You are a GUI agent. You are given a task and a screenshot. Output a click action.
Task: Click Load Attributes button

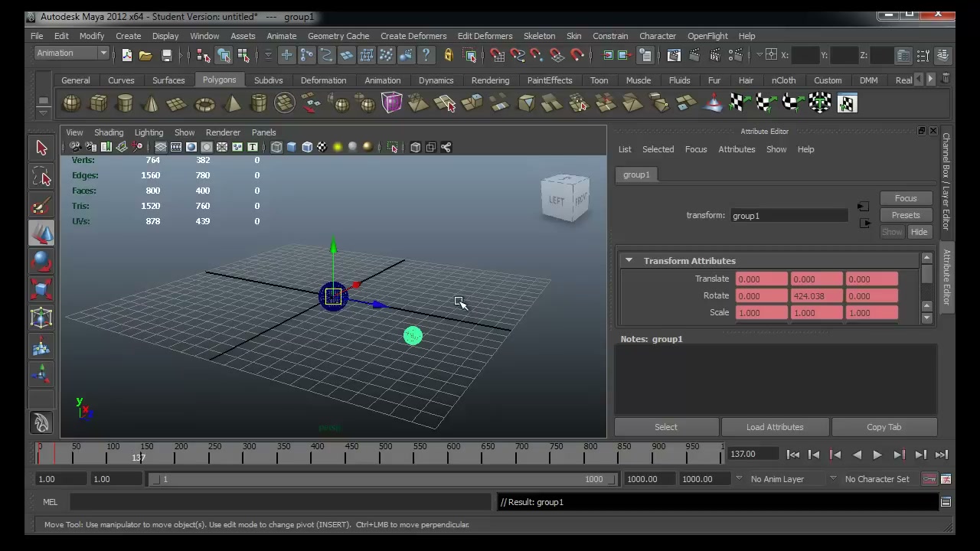coord(775,427)
